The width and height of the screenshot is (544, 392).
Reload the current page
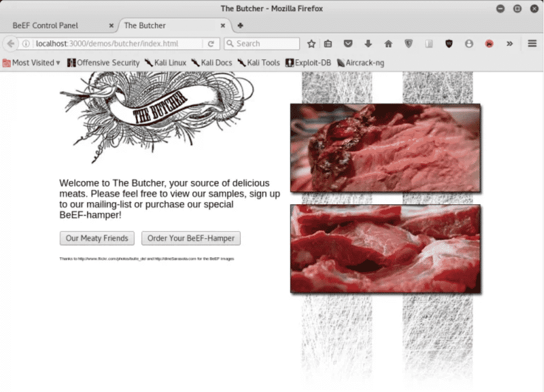tap(211, 44)
